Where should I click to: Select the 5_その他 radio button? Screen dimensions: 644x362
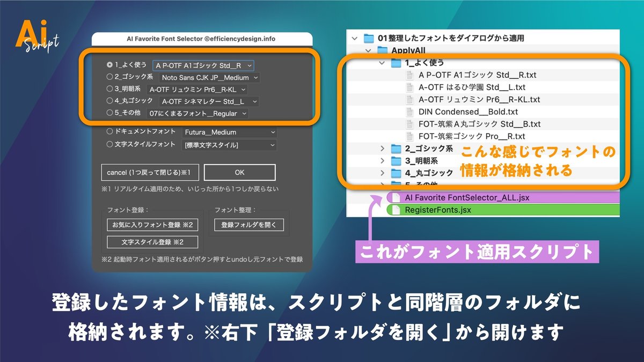click(109, 113)
